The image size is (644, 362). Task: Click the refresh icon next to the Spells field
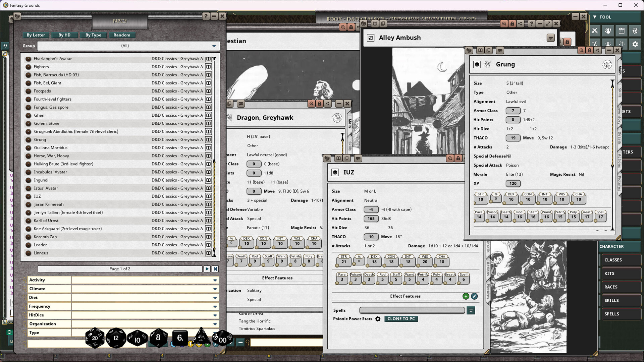tap(471, 310)
